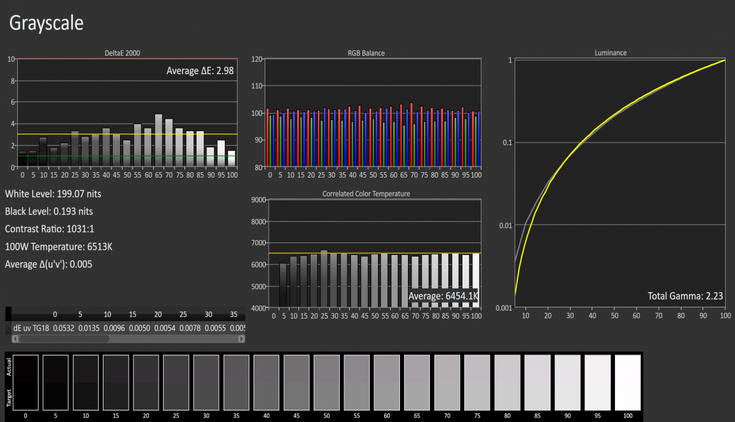Select the grayscale swatch labeled 30
735x422 pixels.
point(206,383)
